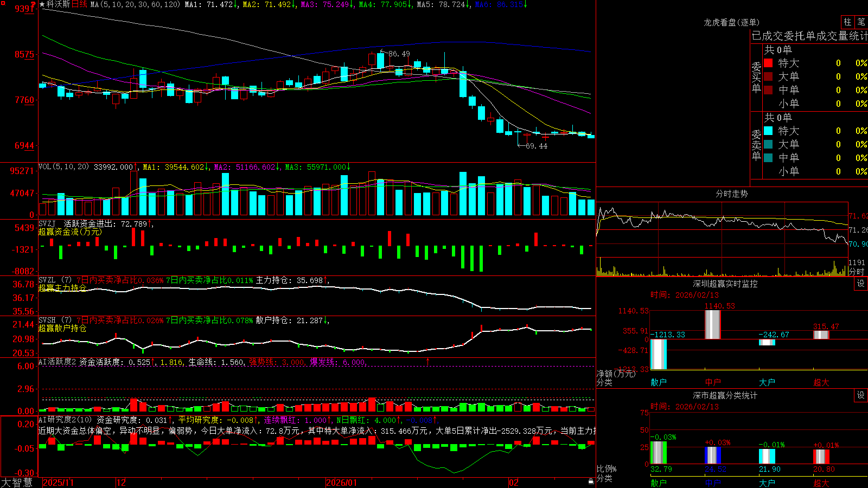Click the 86.49 high price label

(x=399, y=54)
